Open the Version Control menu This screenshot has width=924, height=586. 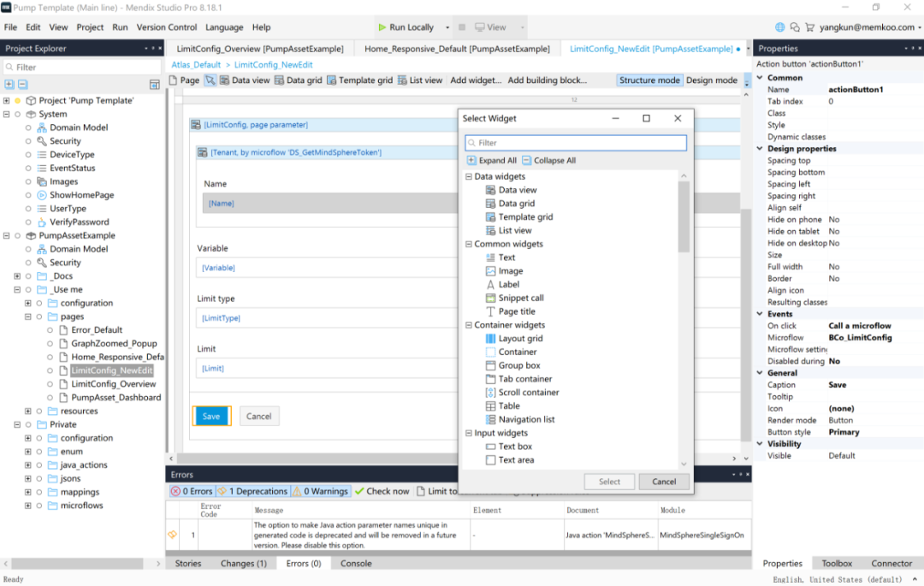tap(167, 27)
